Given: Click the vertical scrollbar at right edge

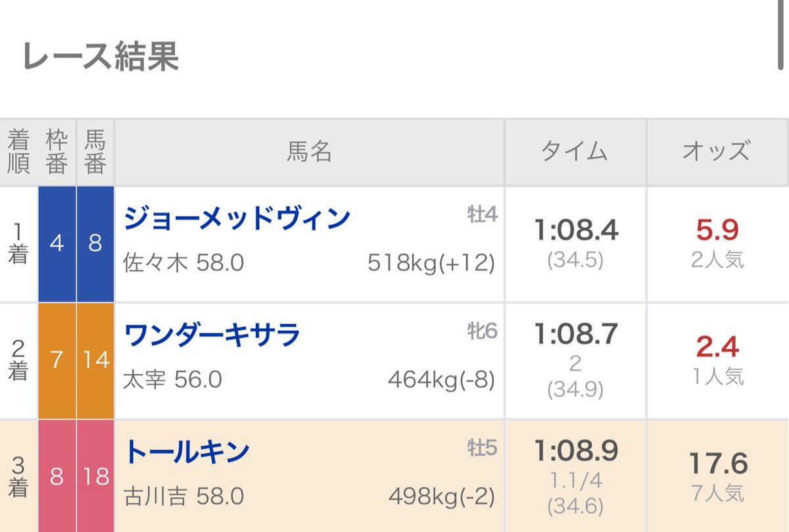Looking at the screenshot, I should click(780, 34).
